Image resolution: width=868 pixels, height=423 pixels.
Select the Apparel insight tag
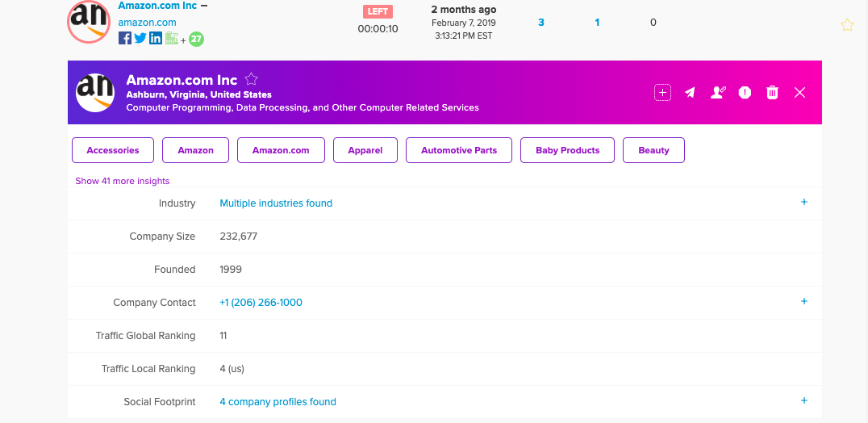(365, 150)
